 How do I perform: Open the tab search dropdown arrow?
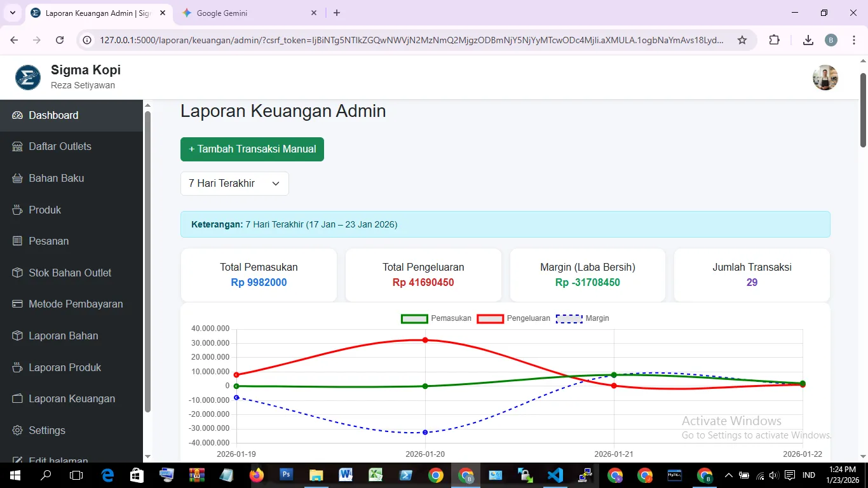click(x=12, y=13)
